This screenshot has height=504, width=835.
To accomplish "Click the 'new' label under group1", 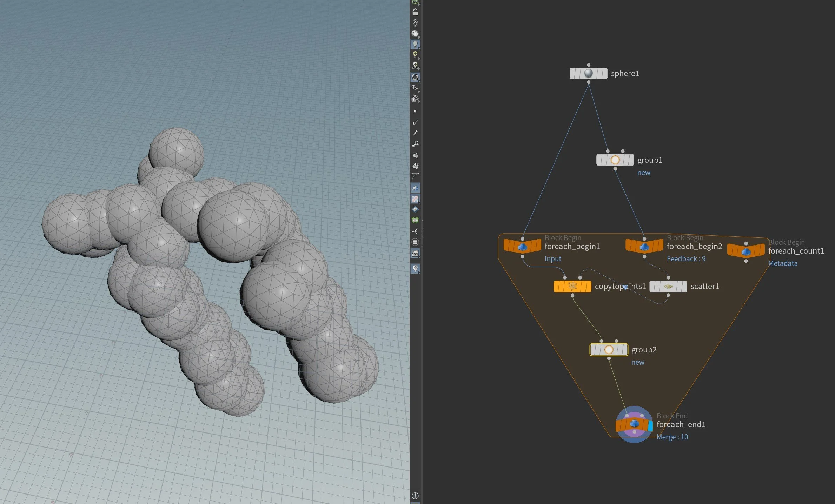I will 644,173.
